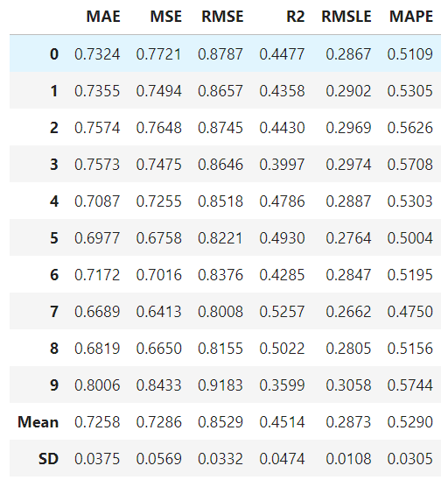Click MAE value 0.7324 in fold 0

pos(97,54)
